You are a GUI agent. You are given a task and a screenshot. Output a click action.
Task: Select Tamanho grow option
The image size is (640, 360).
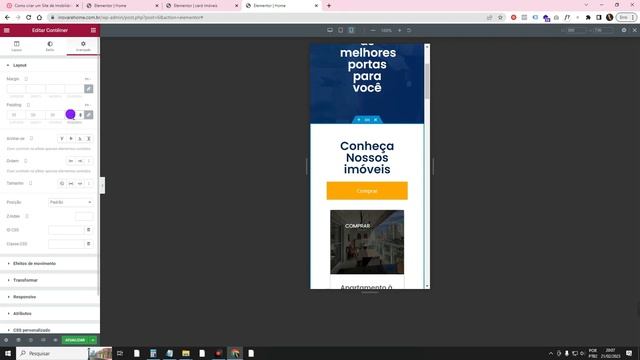click(71, 183)
